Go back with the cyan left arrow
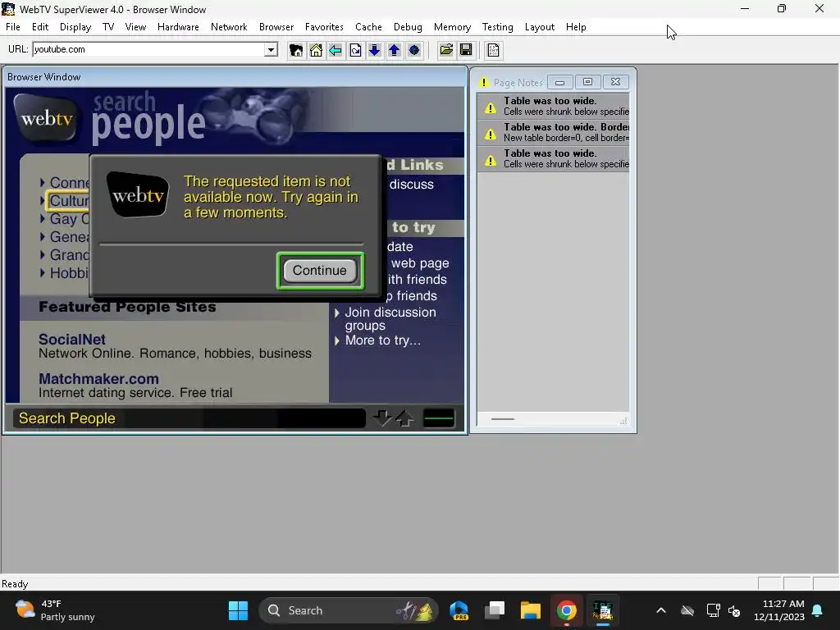This screenshot has height=630, width=840. click(x=336, y=50)
